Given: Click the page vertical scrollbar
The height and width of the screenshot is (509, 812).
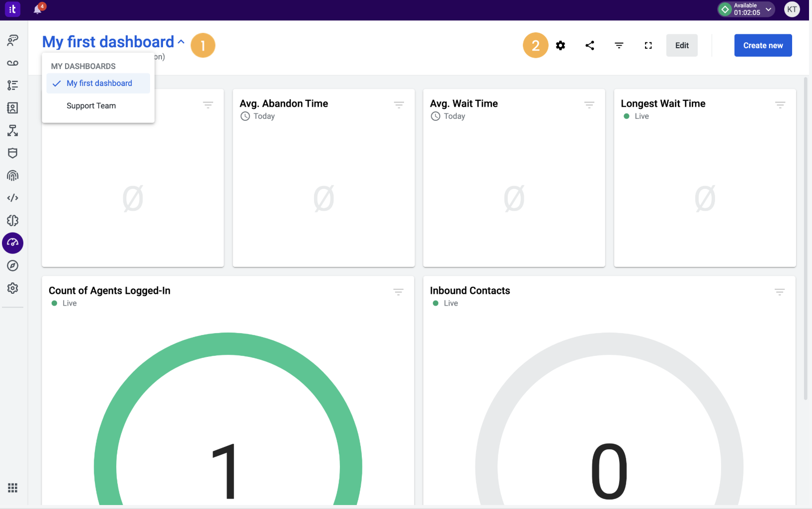Looking at the screenshot, I should click(x=806, y=239).
